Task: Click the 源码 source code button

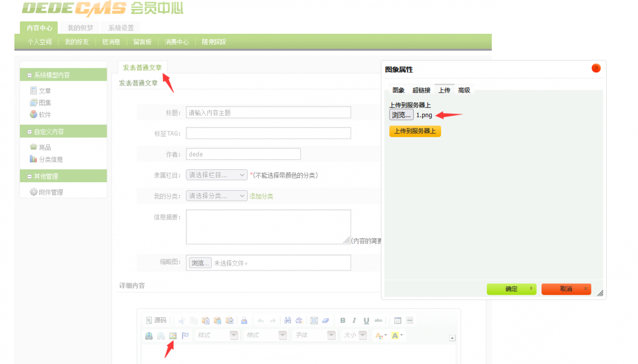Action: point(156,320)
